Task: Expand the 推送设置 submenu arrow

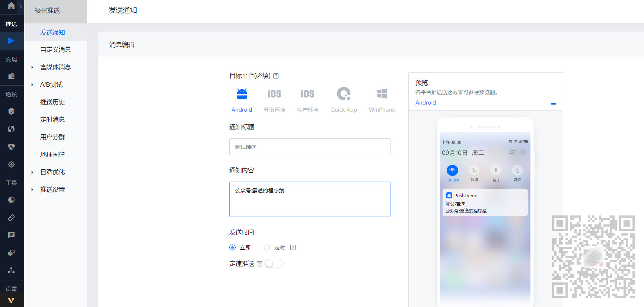Action: [32, 190]
